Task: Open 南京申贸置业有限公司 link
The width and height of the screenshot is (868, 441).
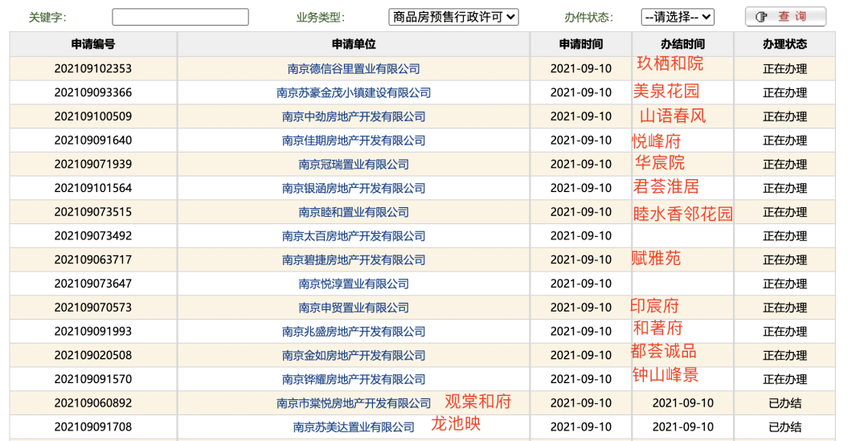Action: [x=354, y=308]
